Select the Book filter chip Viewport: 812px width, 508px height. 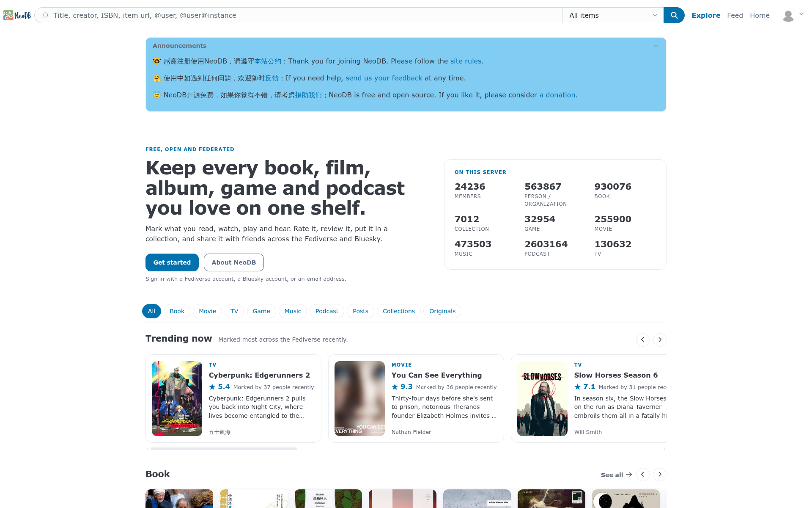coord(177,311)
